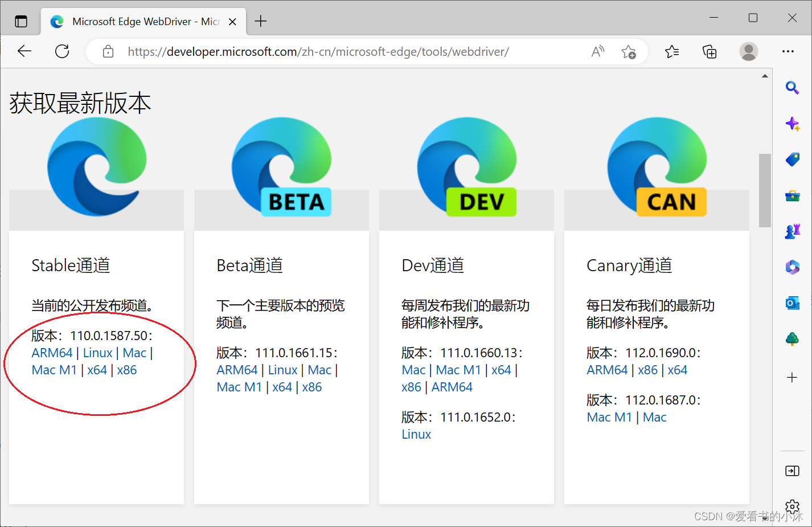Click the page vertical scrollbar thumb

pos(765,190)
